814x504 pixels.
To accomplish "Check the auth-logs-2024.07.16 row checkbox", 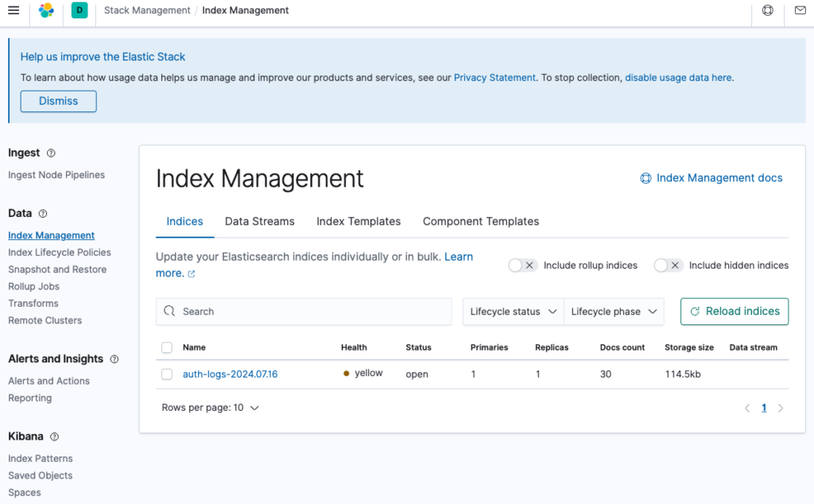I will (x=167, y=374).
